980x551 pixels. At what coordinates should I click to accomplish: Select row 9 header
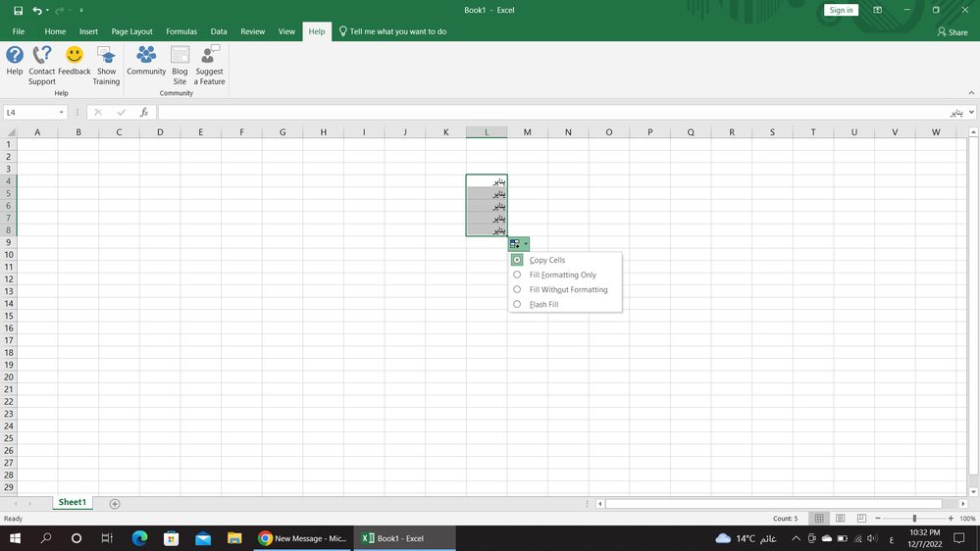[x=9, y=242]
